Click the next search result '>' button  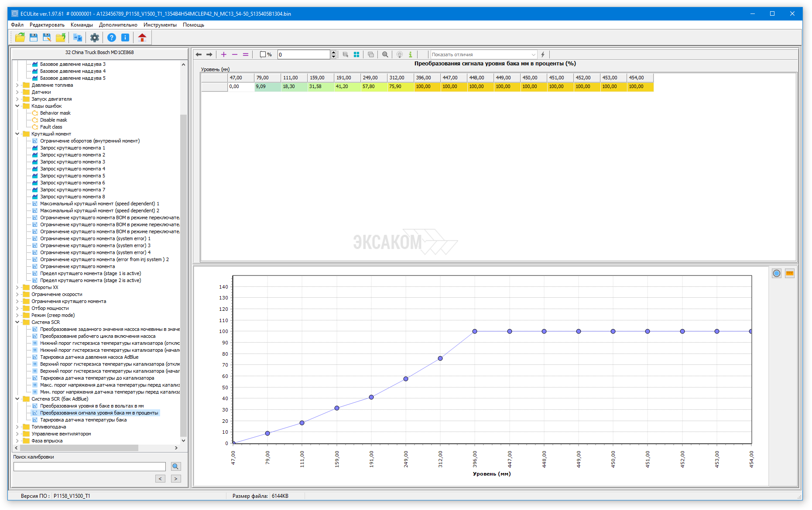click(x=176, y=479)
